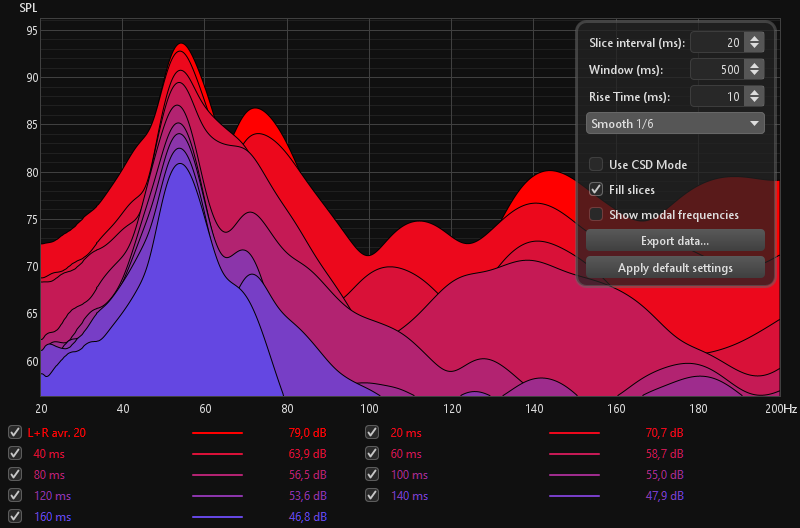Toggle the 20 ms slice checkbox

(372, 433)
